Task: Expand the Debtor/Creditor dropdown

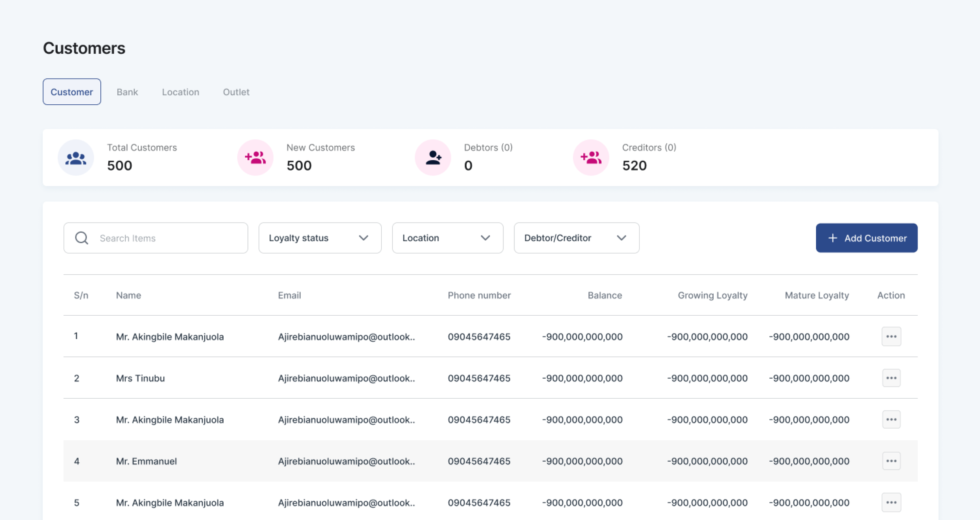Action: 576,238
